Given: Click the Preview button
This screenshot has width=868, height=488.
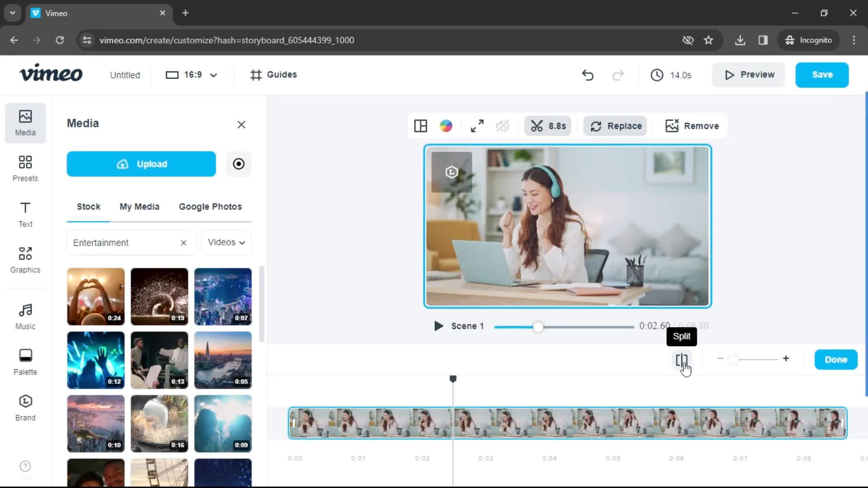Looking at the screenshot, I should coord(749,75).
